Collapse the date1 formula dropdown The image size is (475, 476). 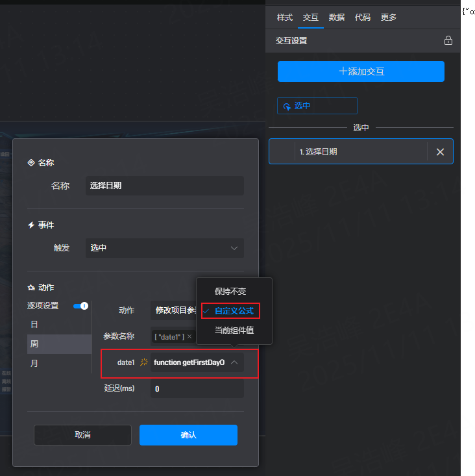[x=234, y=362]
